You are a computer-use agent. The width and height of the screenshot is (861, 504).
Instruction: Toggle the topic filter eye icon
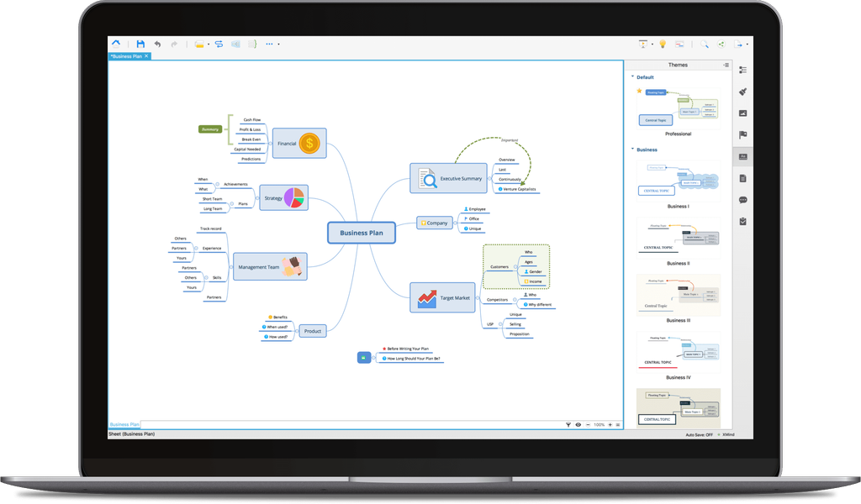coord(578,424)
